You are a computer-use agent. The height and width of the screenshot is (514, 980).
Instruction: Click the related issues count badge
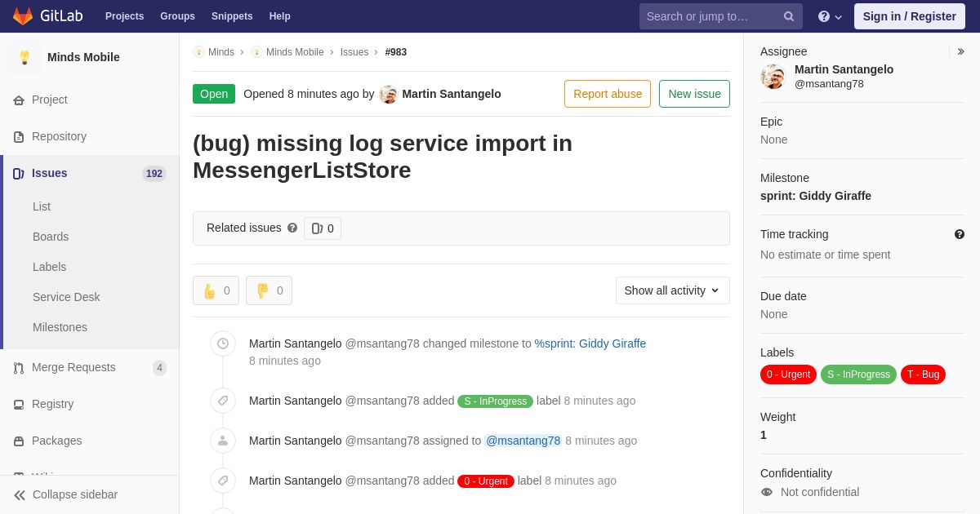pos(323,228)
